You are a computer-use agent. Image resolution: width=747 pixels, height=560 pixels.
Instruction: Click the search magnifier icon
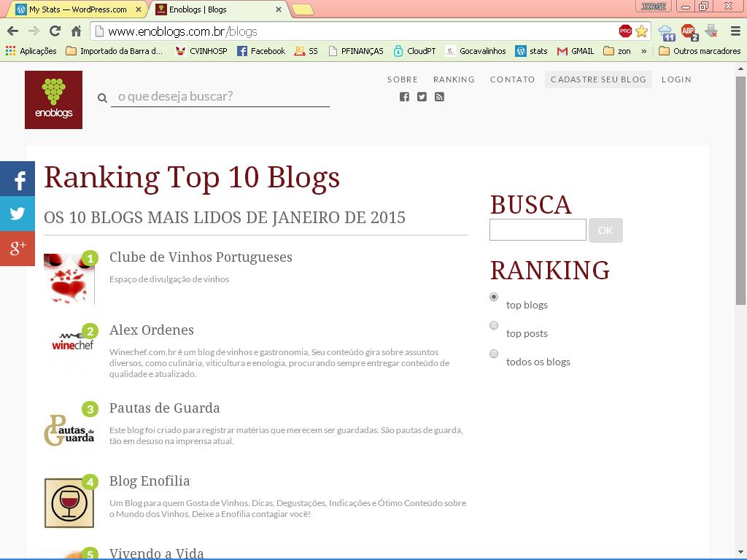pos(102,98)
